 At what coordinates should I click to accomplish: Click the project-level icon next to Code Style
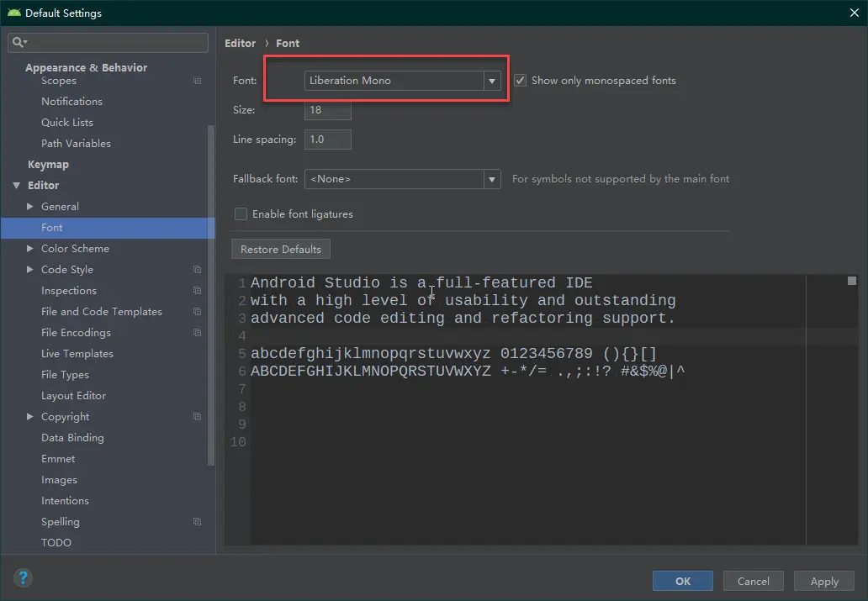197,270
